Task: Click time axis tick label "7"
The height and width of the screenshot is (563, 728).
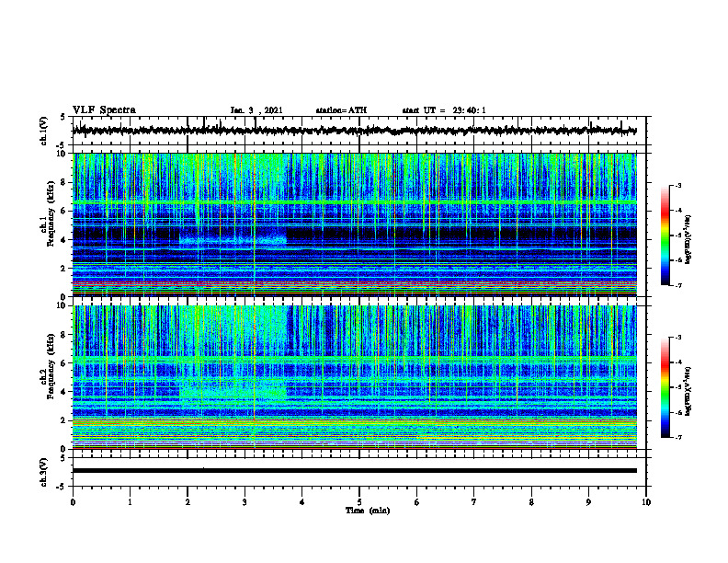Action: (474, 502)
